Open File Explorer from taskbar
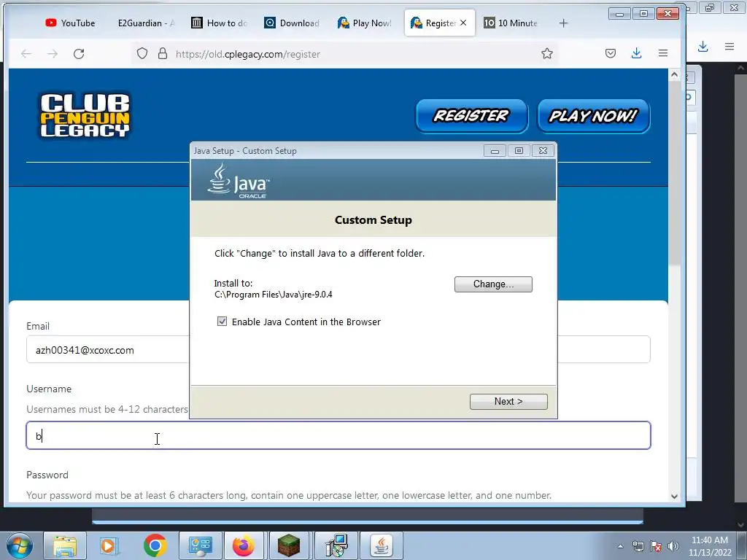Viewport: 747px width, 560px height. (x=65, y=545)
